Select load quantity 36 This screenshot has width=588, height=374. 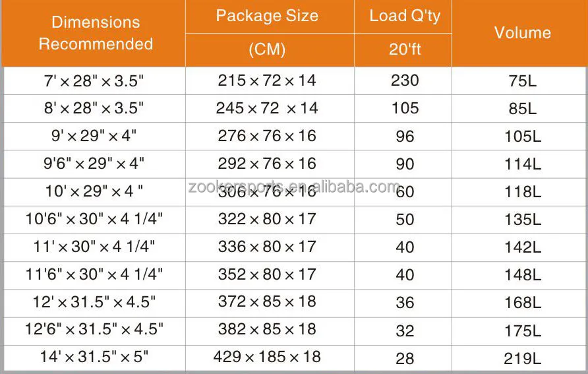pos(403,303)
